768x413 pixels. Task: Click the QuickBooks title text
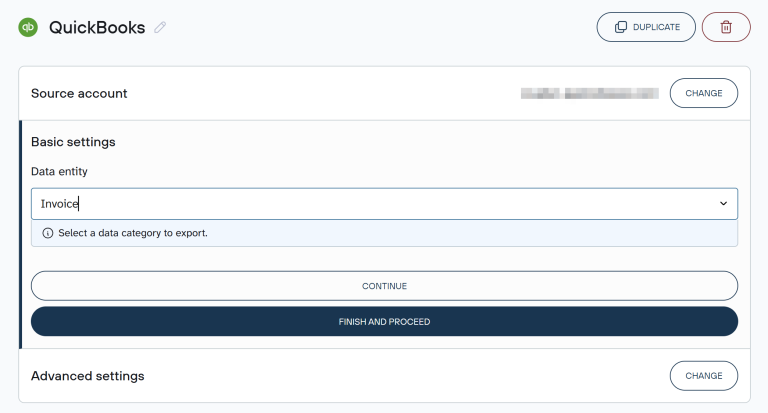click(97, 27)
